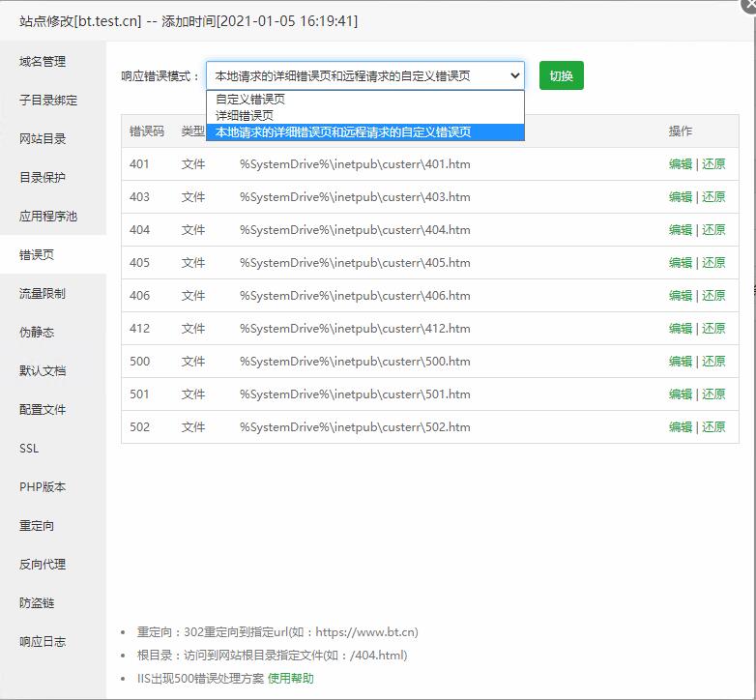Click 编辑 for error code 401
Viewport: 756px width, 700px height.
(680, 164)
